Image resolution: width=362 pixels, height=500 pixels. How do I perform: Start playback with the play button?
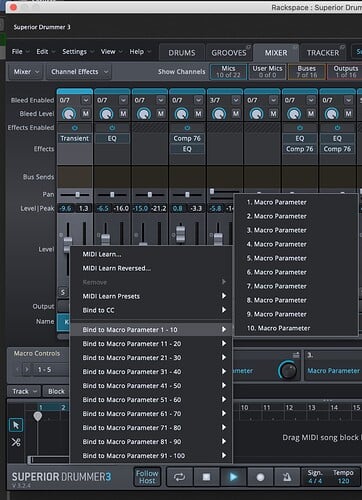pyautogui.click(x=233, y=477)
